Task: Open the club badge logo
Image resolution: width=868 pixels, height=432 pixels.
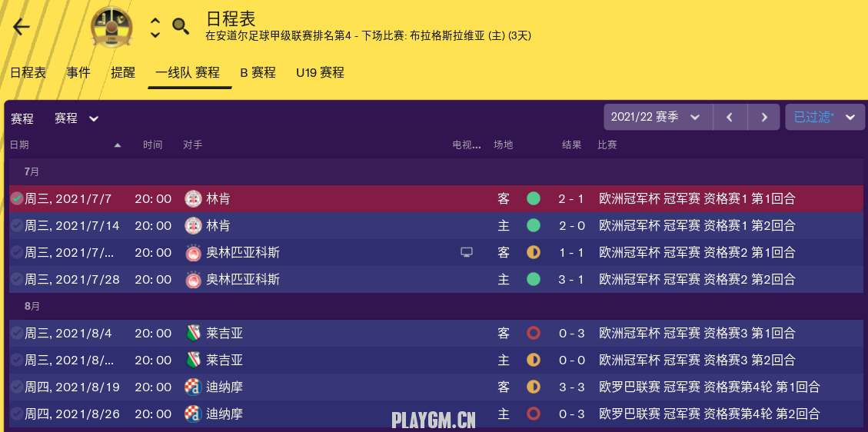Action: (x=111, y=27)
